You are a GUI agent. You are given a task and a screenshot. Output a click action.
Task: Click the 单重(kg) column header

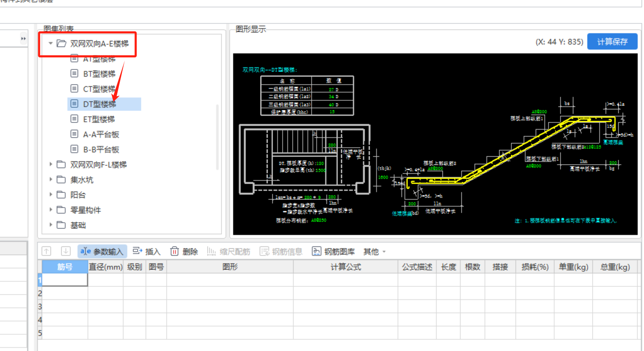click(573, 267)
